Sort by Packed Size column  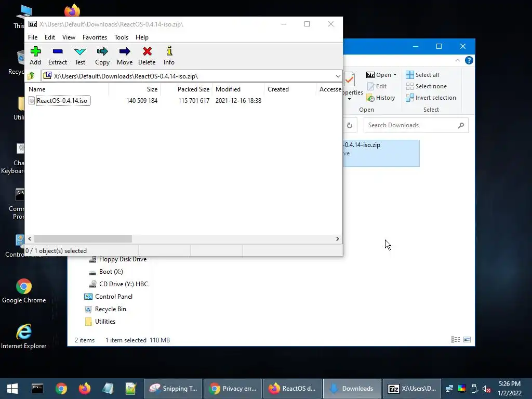187,89
